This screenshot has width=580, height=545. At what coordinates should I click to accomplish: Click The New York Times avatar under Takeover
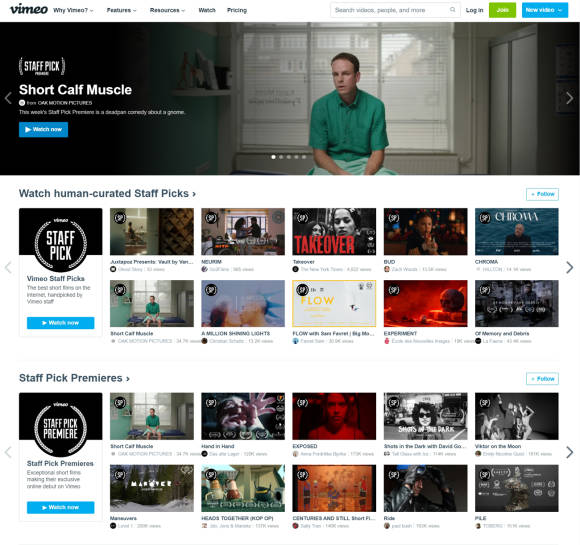pos(296,269)
